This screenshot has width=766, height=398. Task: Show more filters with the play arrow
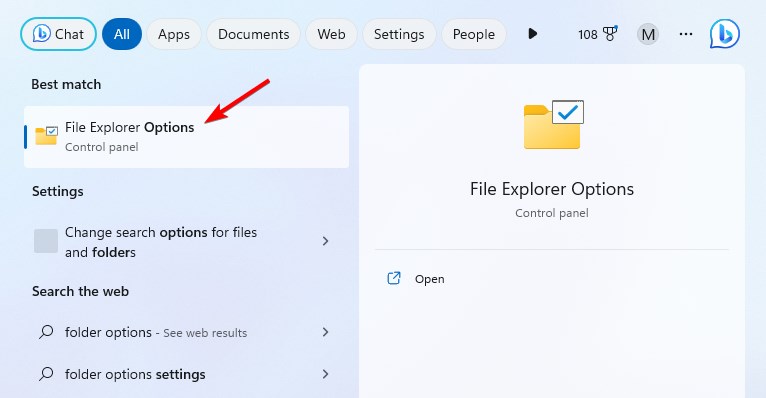tap(533, 34)
